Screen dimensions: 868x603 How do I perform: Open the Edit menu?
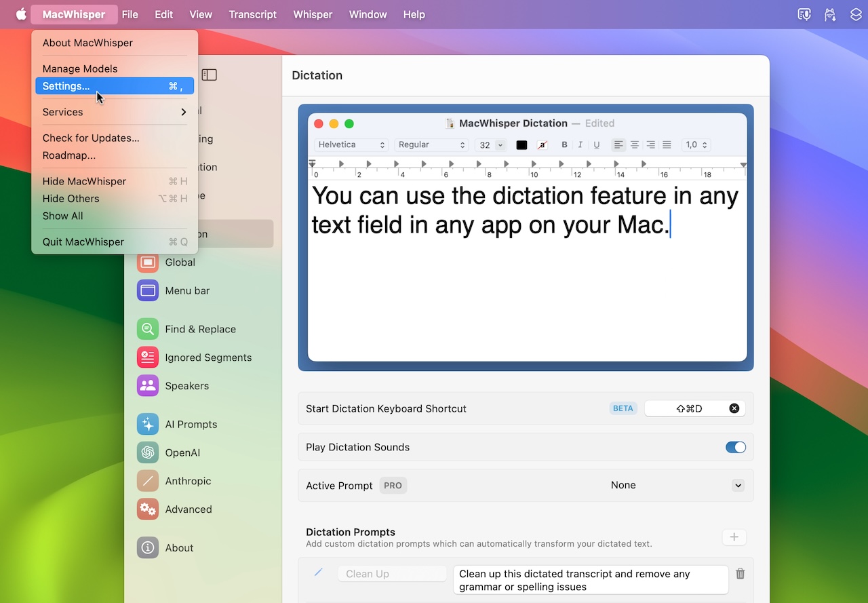point(163,14)
